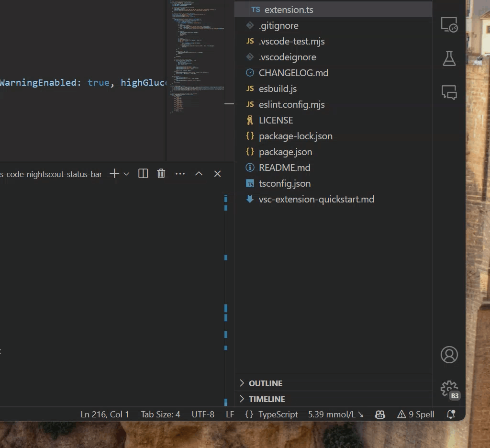Expand the TIMELINE section

pos(333,399)
